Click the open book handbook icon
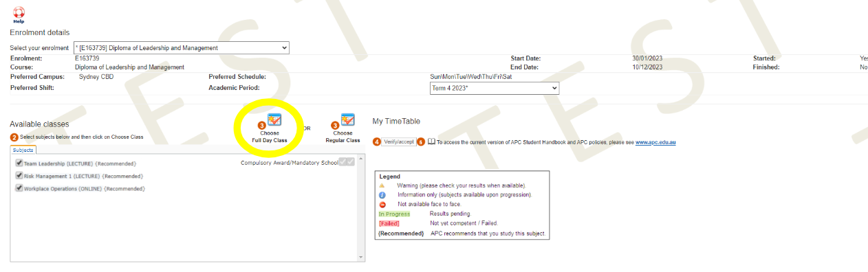The image size is (868, 272). 431,142
